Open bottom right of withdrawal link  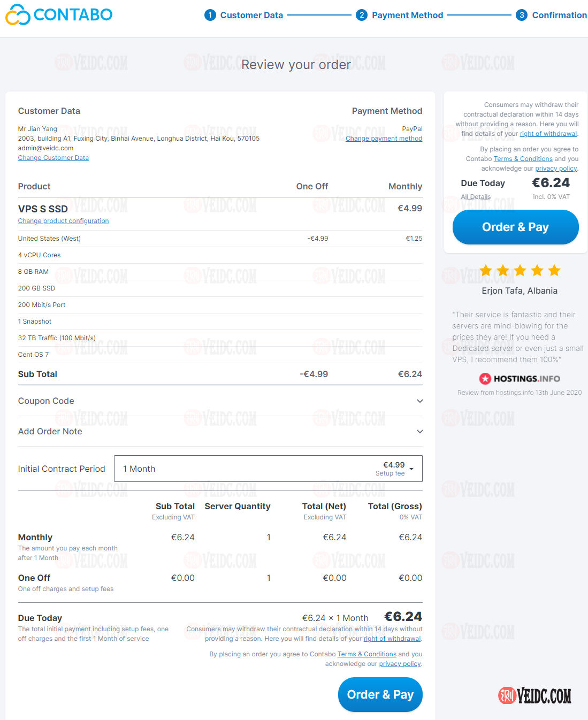(392, 639)
